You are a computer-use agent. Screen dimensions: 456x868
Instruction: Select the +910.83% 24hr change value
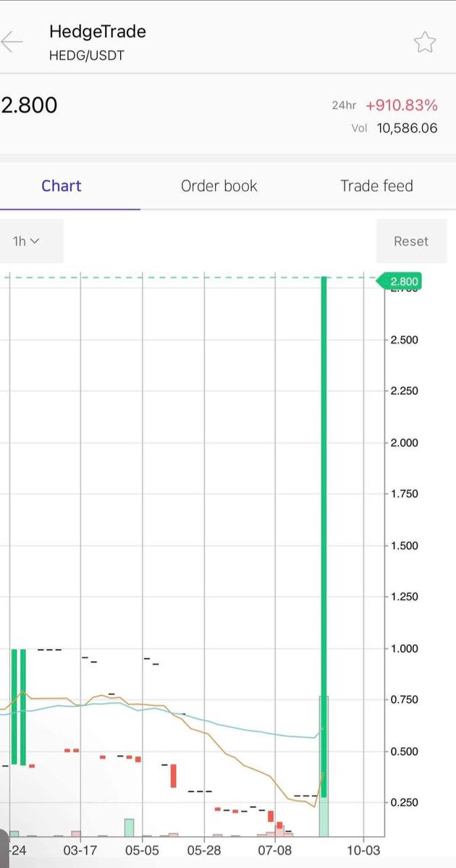pyautogui.click(x=402, y=106)
